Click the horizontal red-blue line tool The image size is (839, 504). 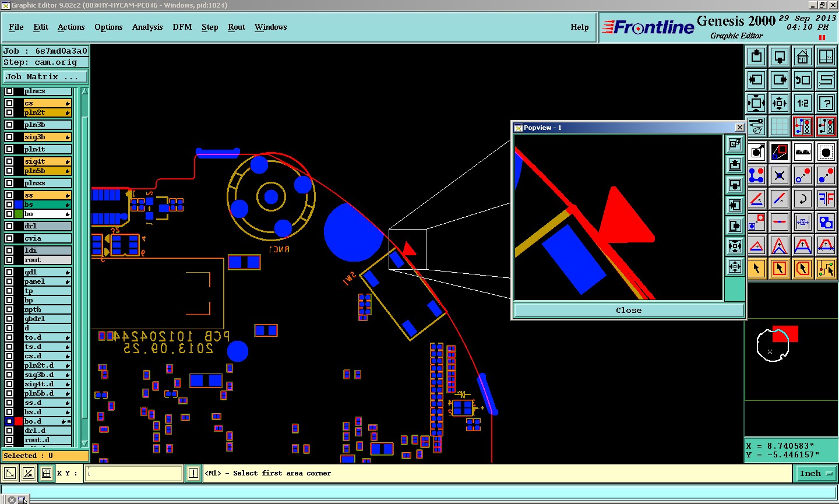pyautogui.click(x=780, y=222)
